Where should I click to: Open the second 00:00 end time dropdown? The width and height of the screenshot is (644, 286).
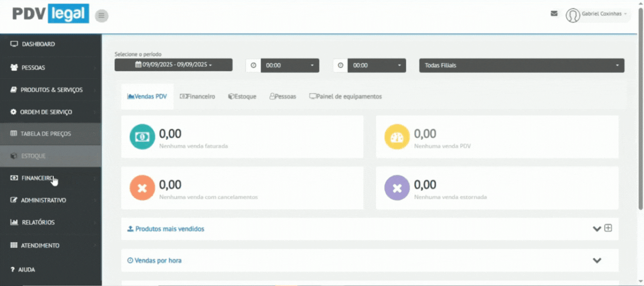click(376, 66)
